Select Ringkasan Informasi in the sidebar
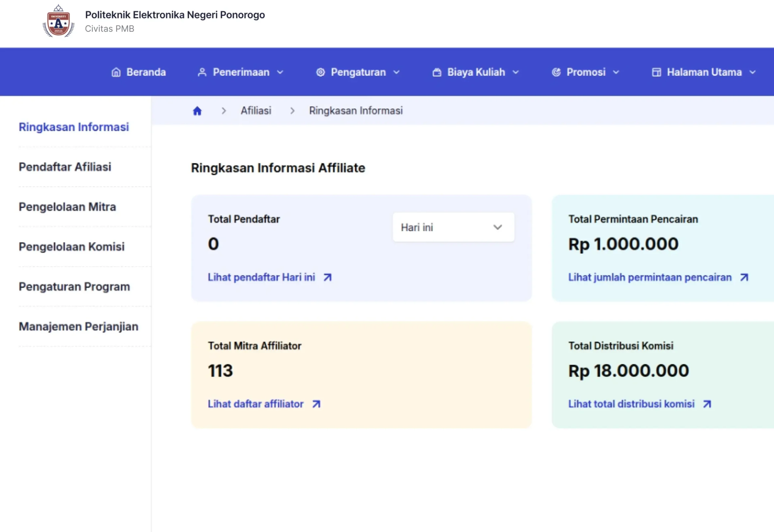The height and width of the screenshot is (532, 774). click(74, 127)
